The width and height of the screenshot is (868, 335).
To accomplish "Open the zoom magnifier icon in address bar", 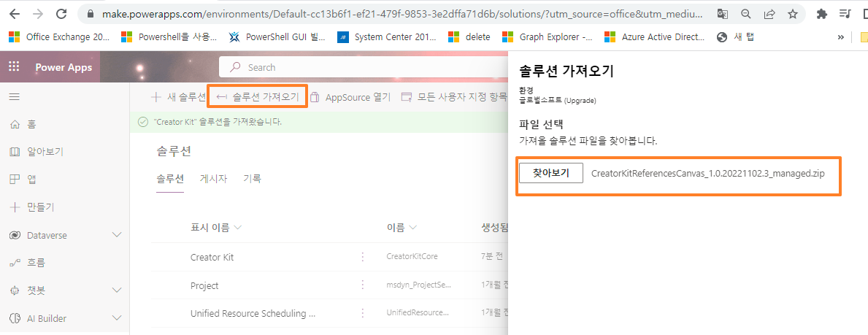I will click(x=746, y=14).
